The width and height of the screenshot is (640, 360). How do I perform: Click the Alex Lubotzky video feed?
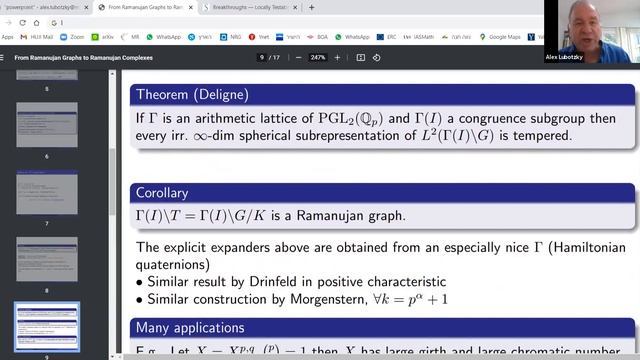click(592, 31)
